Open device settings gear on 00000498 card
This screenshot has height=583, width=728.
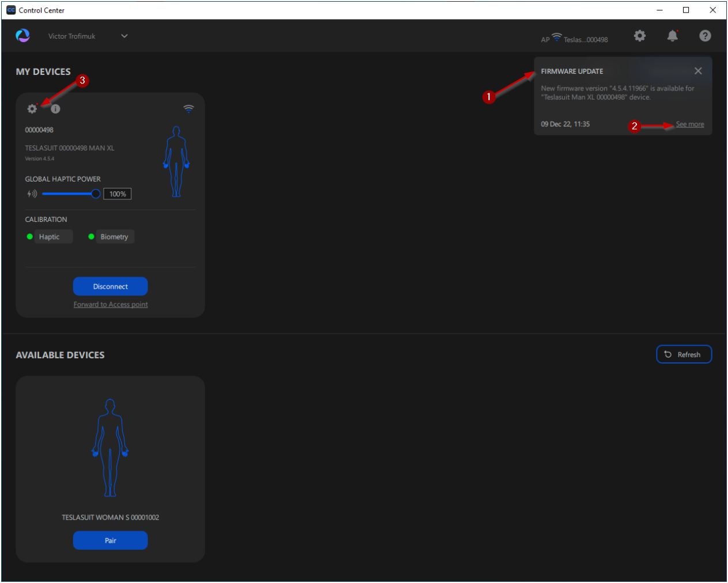(x=32, y=108)
